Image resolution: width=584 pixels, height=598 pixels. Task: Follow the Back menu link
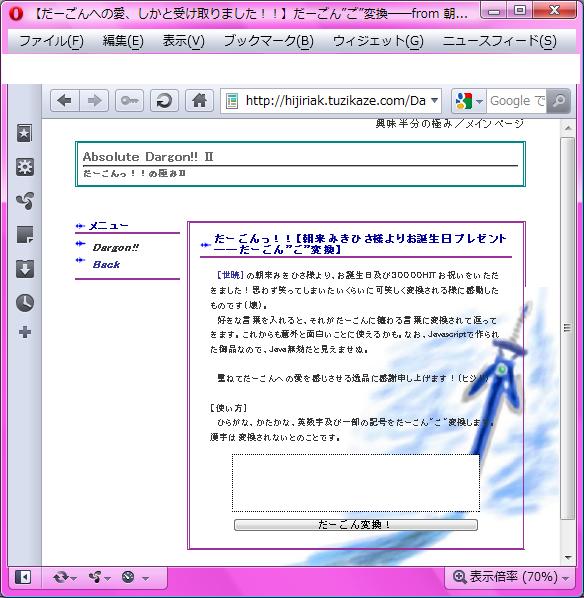coord(106,264)
